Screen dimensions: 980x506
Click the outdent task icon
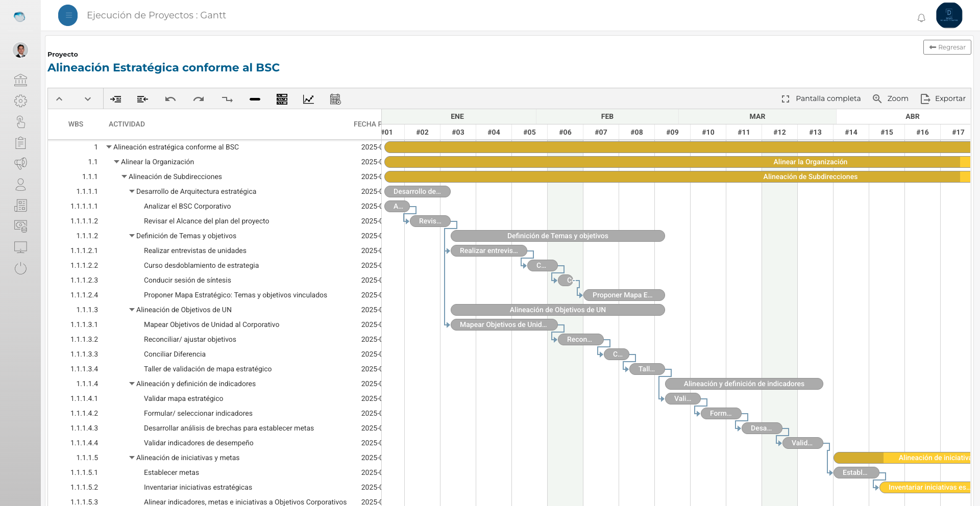[x=142, y=99]
